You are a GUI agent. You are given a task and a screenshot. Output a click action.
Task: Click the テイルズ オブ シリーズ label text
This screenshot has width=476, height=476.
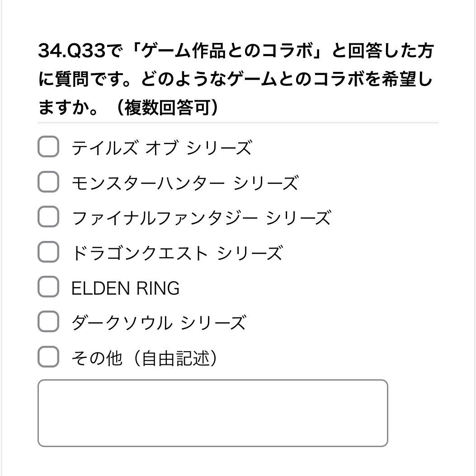tap(161, 148)
